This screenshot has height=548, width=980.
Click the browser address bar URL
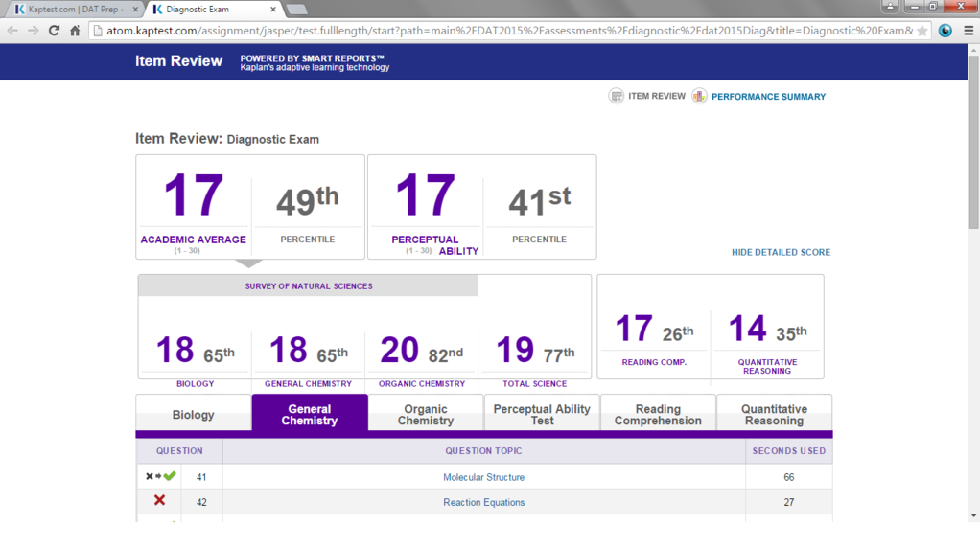(499, 31)
